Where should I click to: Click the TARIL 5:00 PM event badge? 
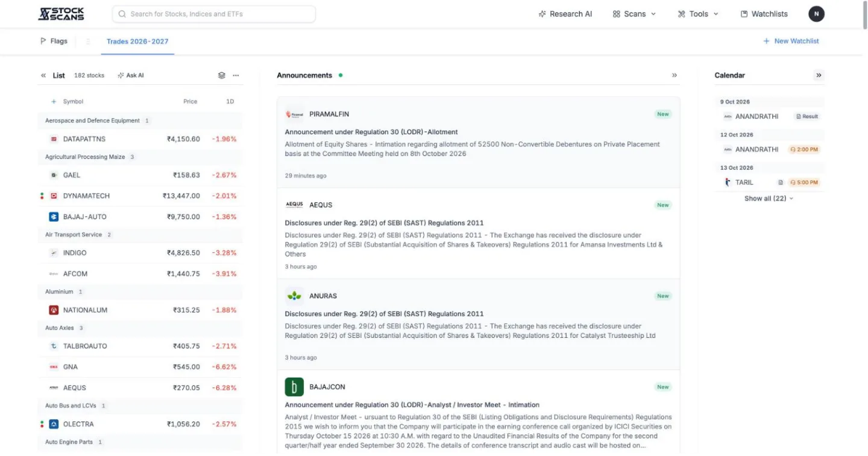(804, 183)
